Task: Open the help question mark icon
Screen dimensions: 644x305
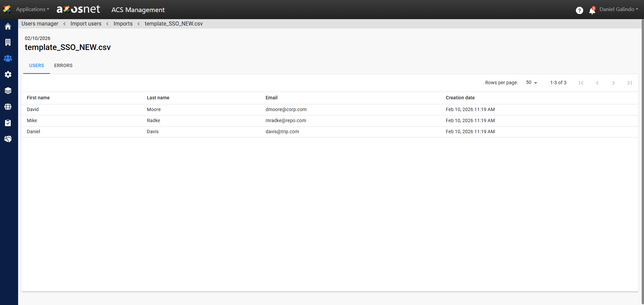Action: click(x=579, y=10)
